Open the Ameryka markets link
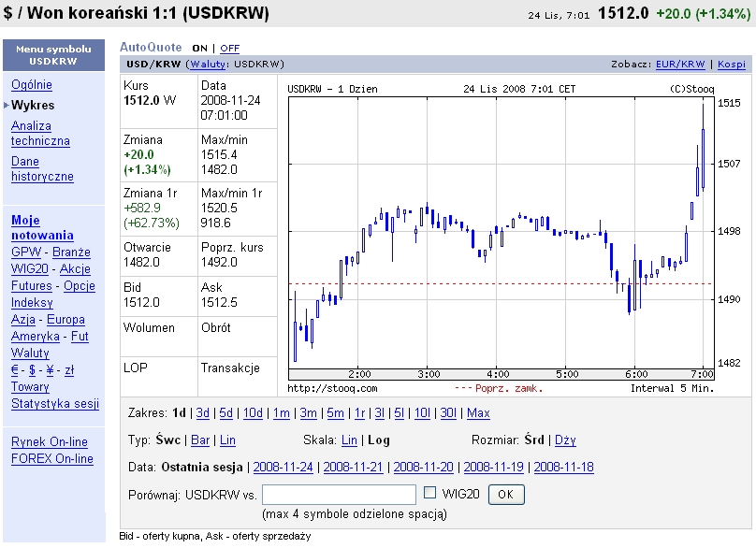The width and height of the screenshot is (756, 548). tap(36, 337)
